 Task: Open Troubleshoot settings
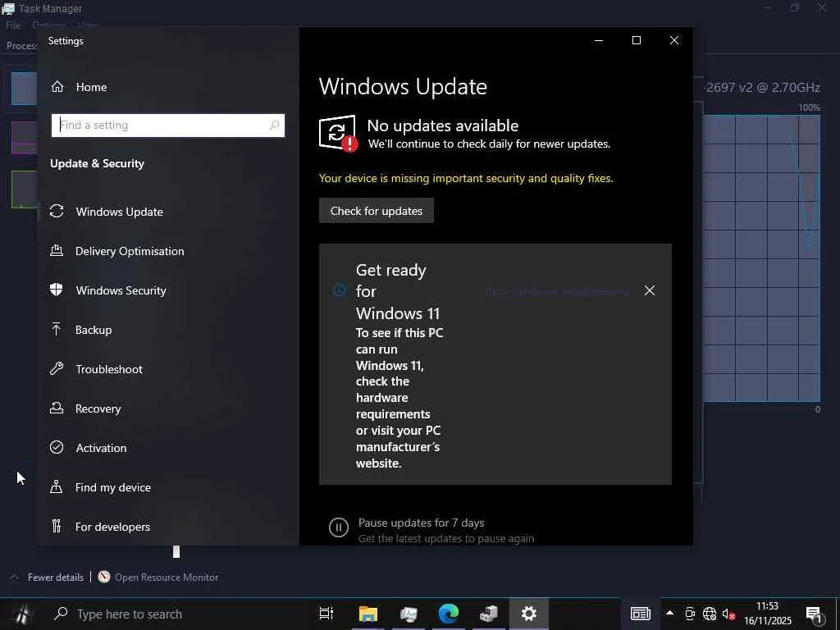pyautogui.click(x=96, y=369)
